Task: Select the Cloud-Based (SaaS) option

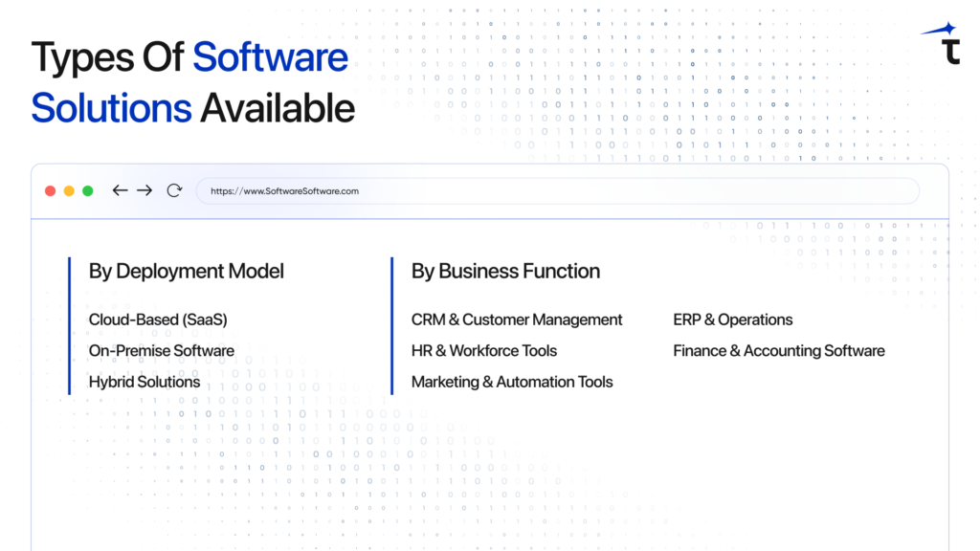Action: tap(156, 320)
